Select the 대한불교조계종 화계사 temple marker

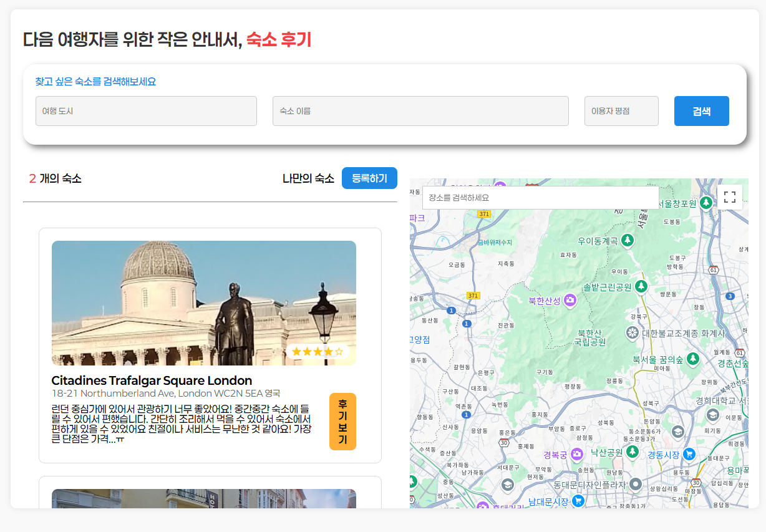point(633,333)
